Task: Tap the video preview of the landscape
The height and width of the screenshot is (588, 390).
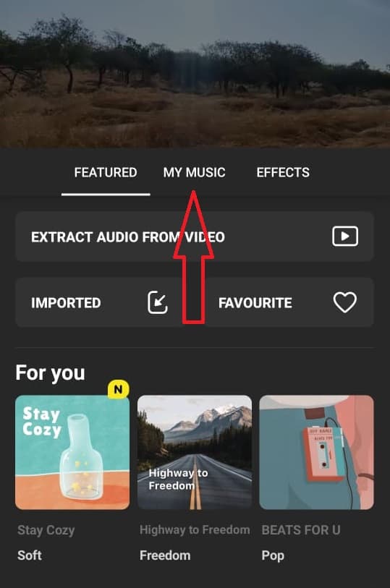Action: point(195,74)
